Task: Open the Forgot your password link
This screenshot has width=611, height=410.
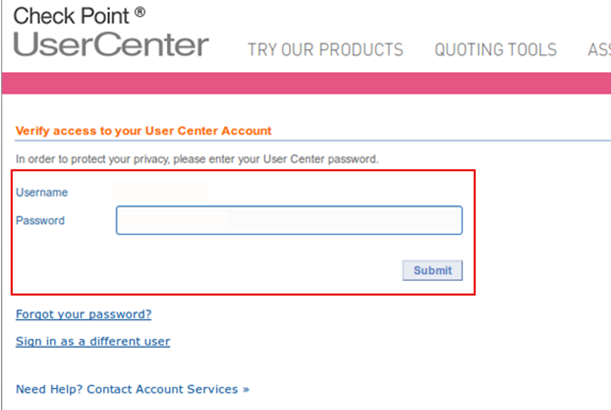Action: point(83,314)
